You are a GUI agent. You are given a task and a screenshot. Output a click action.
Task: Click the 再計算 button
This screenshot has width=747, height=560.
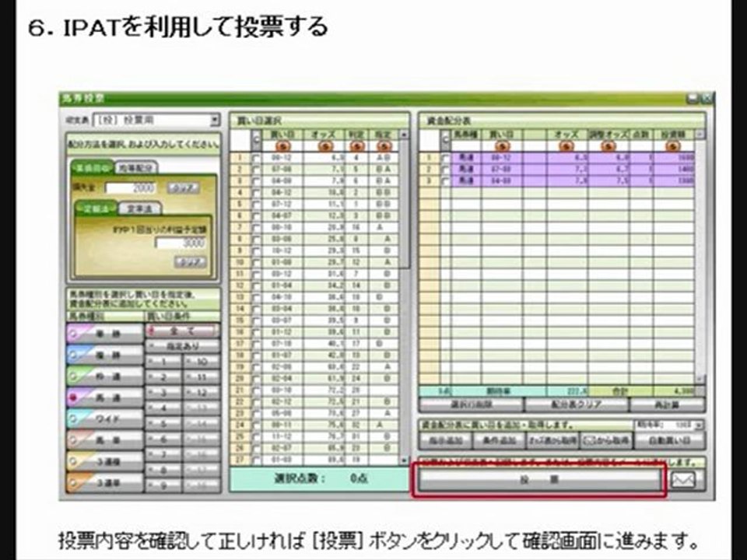coord(667,405)
